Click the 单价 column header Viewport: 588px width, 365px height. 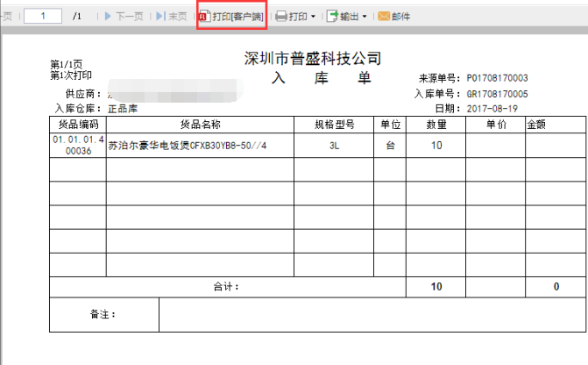click(495, 125)
